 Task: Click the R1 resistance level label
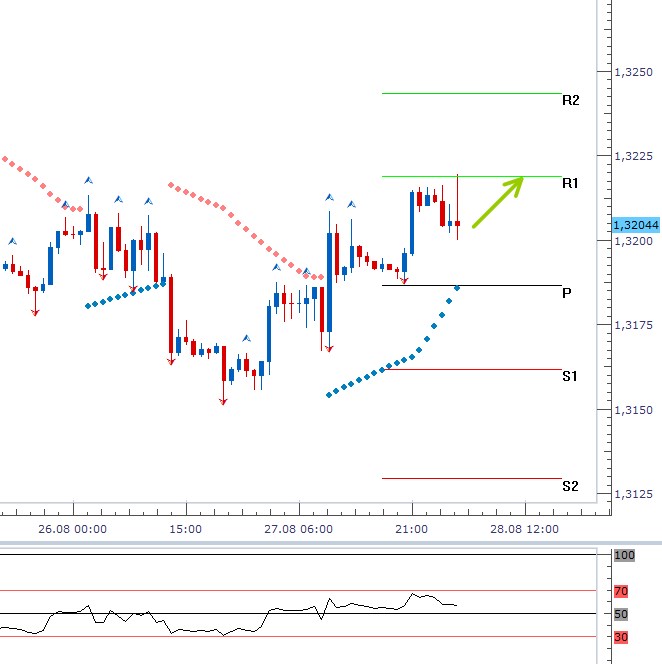tap(570, 183)
